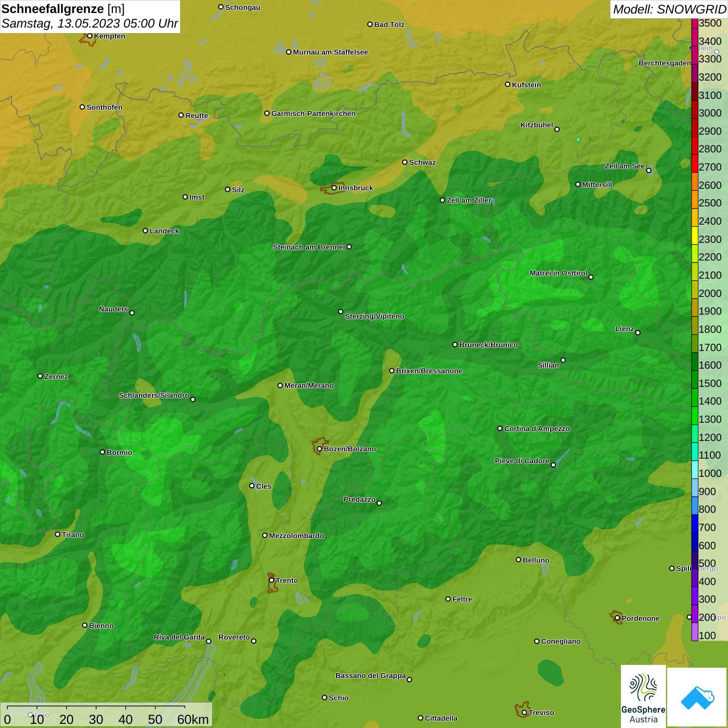Click the Bozen/Bolzano city marker
The height and width of the screenshot is (728, 728).
319,449
